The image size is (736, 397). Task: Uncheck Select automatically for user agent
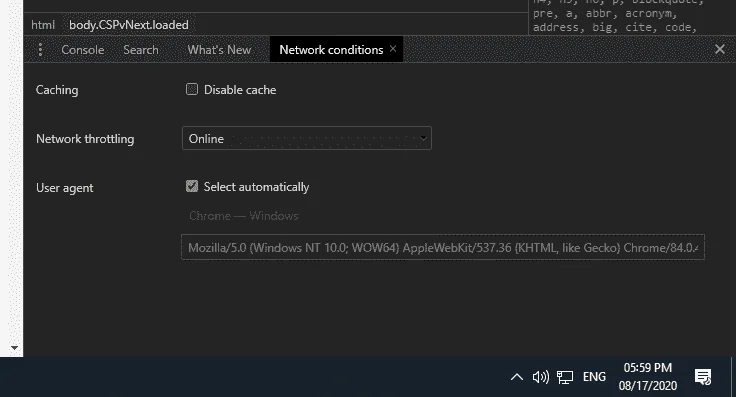(192, 186)
